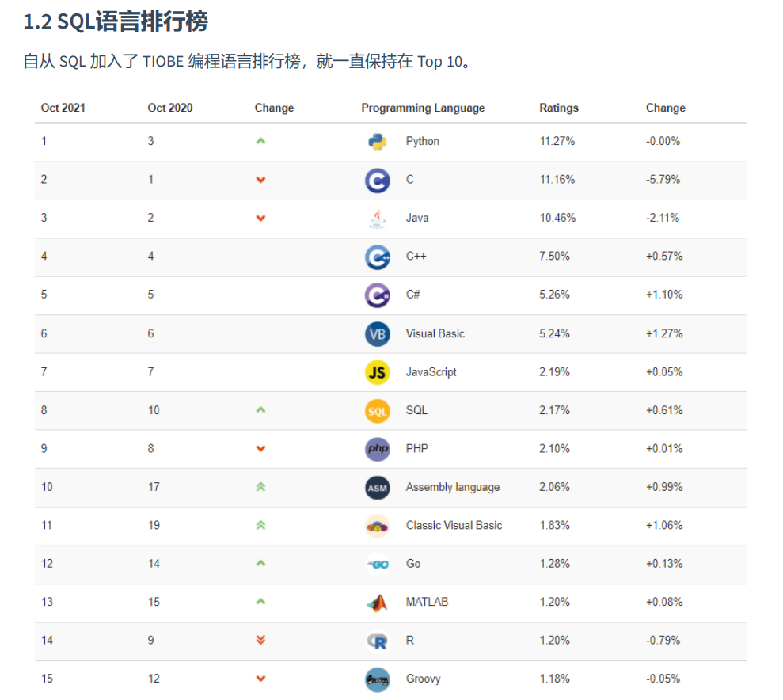
Task: Click the Classic Visual Basic blocks icon
Action: [x=378, y=526]
